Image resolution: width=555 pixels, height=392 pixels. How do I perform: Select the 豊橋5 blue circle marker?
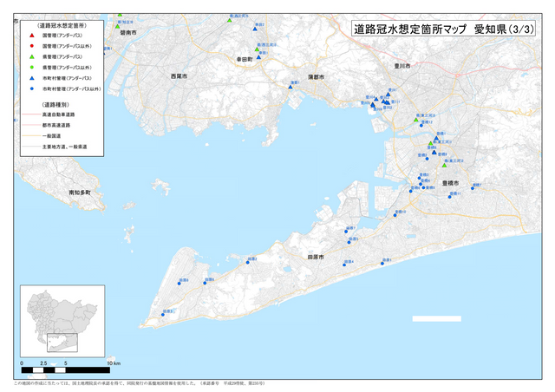pyautogui.click(x=423, y=187)
